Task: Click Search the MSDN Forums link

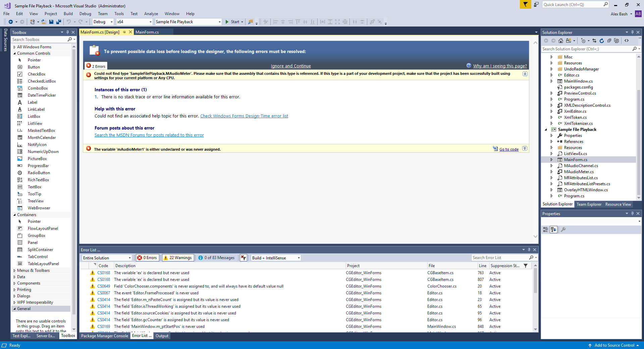Action: (x=149, y=135)
